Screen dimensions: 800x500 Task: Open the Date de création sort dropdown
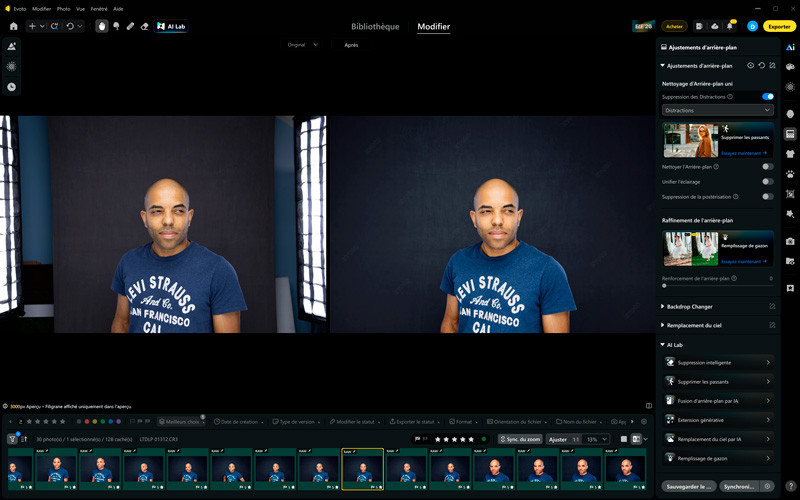[239, 421]
